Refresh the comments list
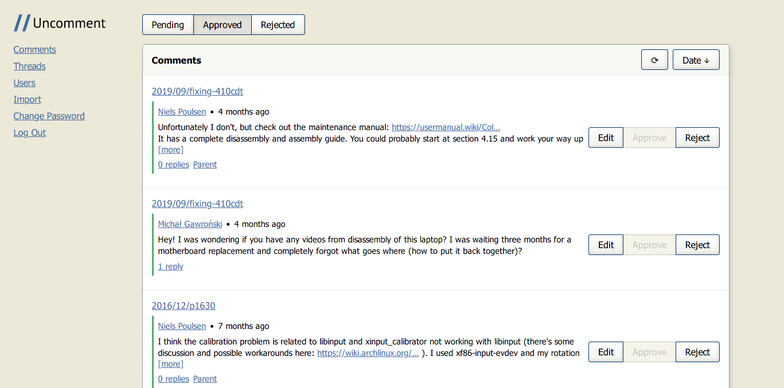This screenshot has width=784, height=388. coord(654,60)
